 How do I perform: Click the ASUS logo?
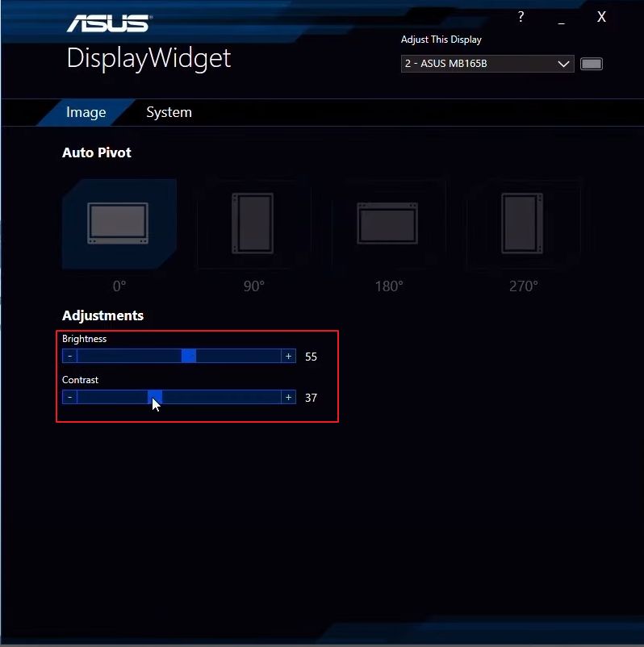110,23
